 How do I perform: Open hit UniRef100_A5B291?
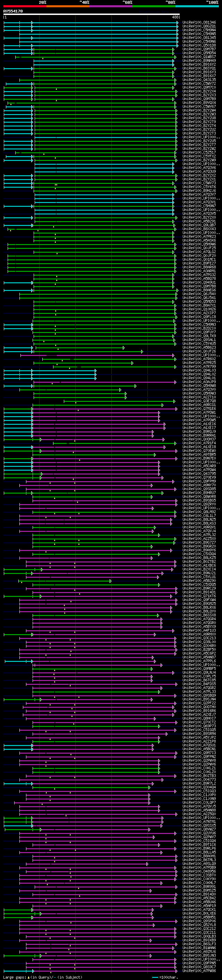(199, 221)
